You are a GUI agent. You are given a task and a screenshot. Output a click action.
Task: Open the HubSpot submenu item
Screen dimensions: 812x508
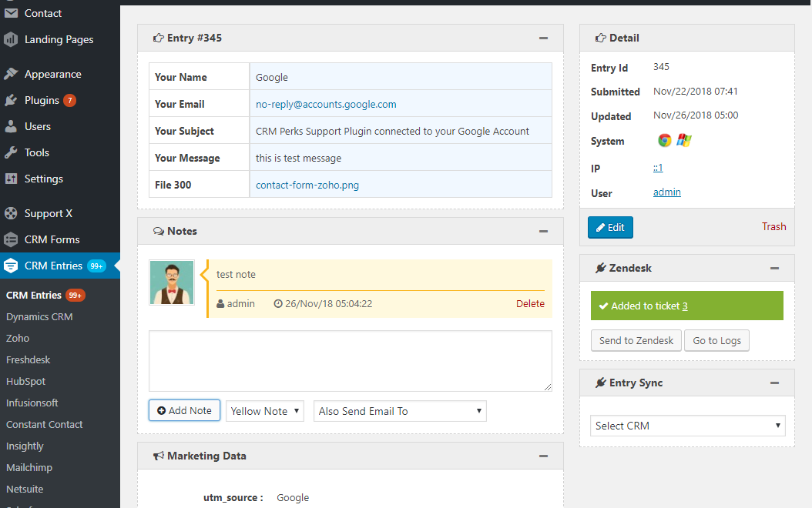pyautogui.click(x=26, y=381)
